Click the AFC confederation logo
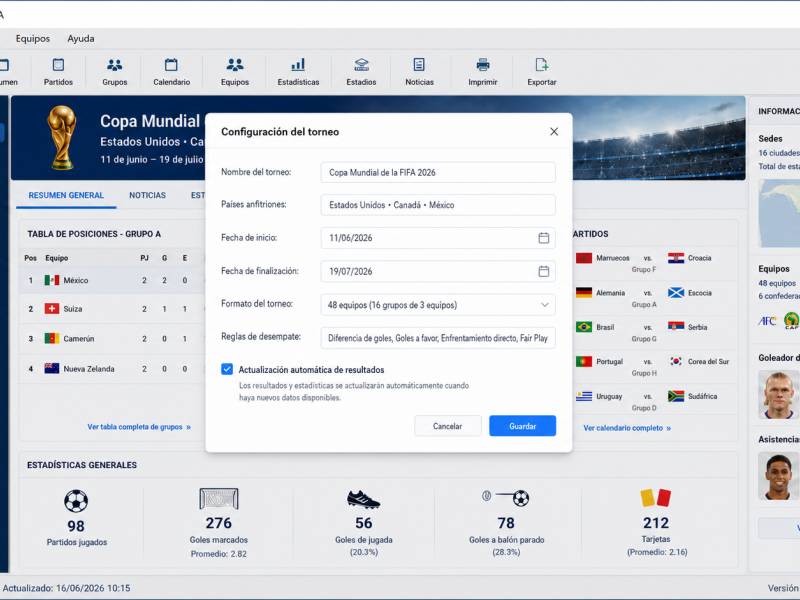The image size is (800, 600). tap(767, 320)
